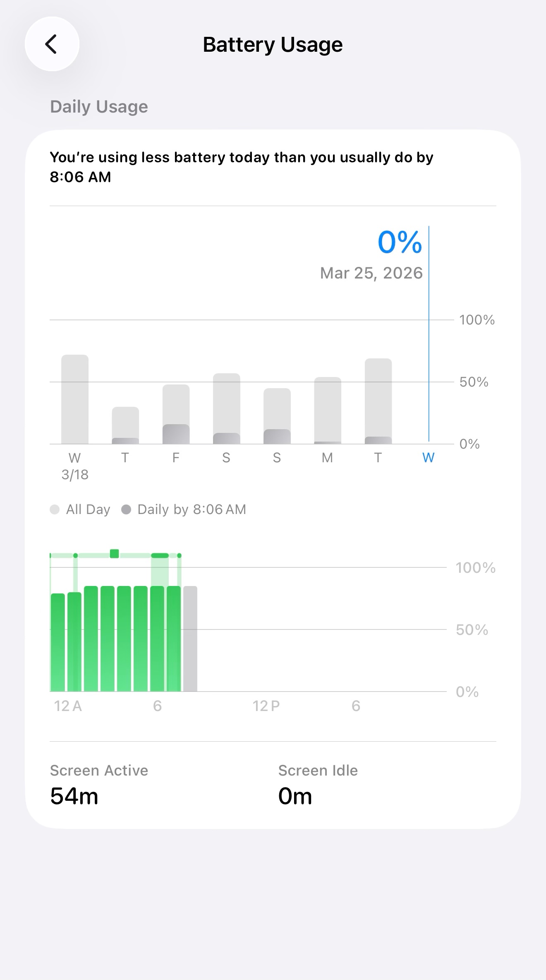Select the last Tuesday usage bar
Image resolution: width=546 pixels, height=980 pixels.
pyautogui.click(x=378, y=401)
